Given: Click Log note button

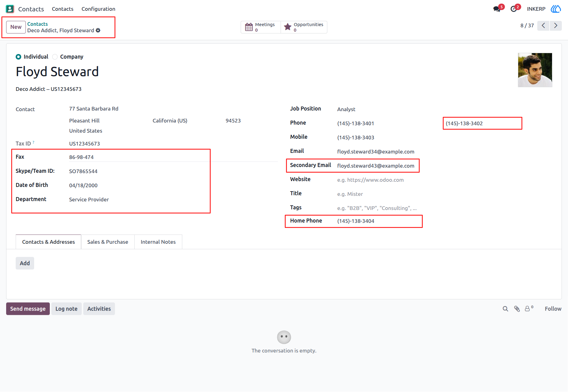Looking at the screenshot, I should tap(66, 309).
